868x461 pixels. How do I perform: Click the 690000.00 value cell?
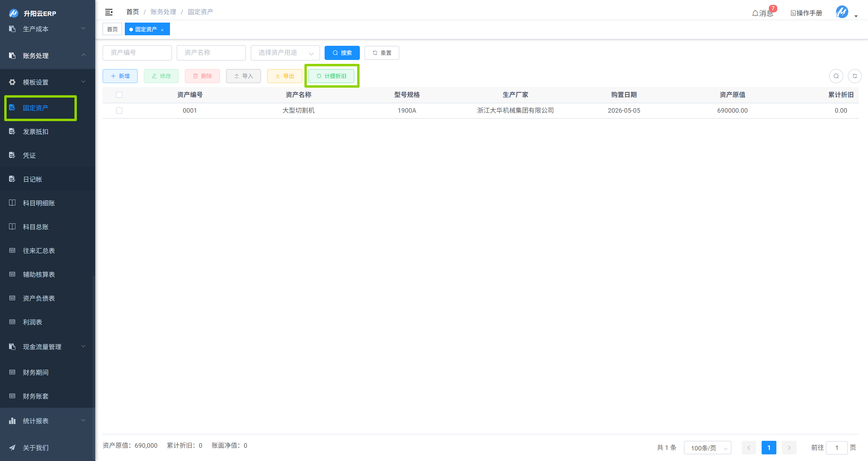[732, 111]
